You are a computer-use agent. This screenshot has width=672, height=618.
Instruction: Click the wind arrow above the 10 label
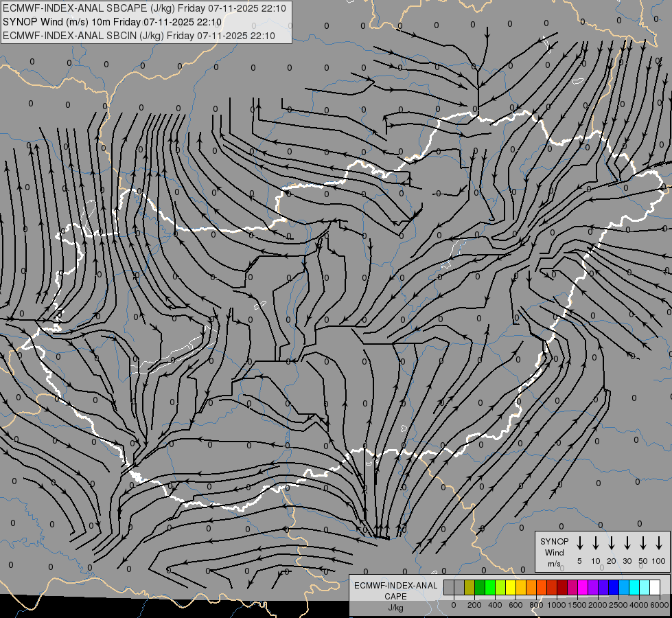tap(596, 543)
